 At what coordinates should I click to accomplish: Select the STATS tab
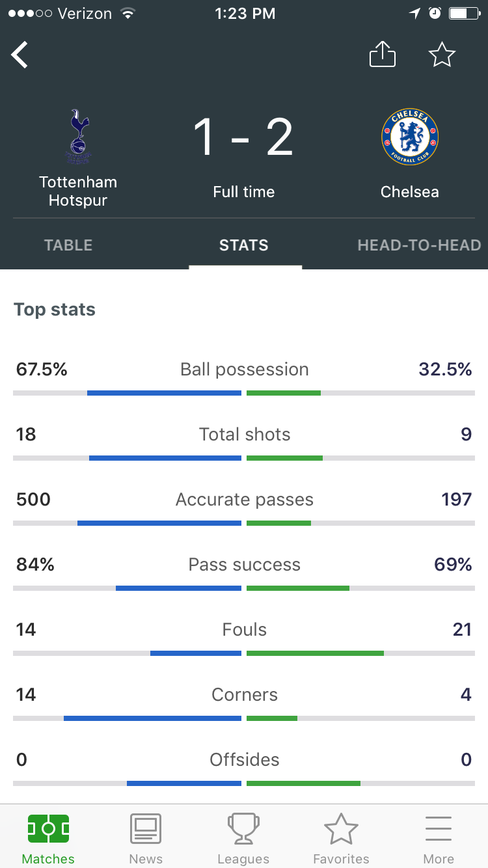tap(244, 245)
